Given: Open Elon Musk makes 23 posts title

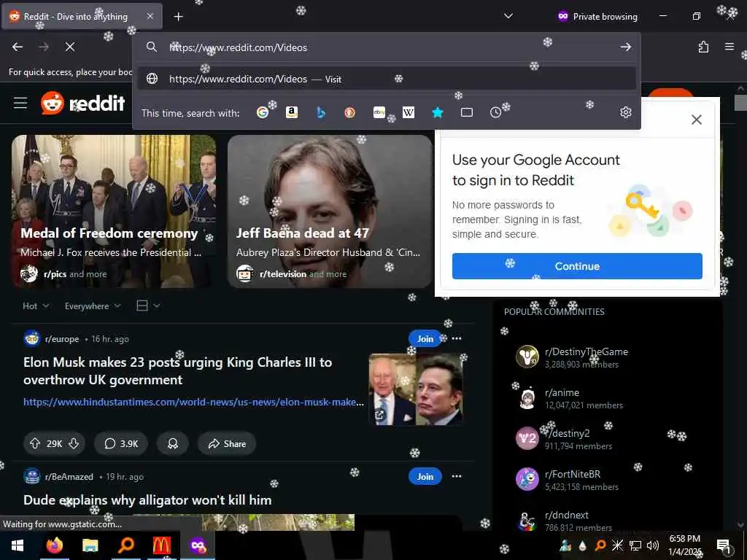Looking at the screenshot, I should [x=178, y=371].
